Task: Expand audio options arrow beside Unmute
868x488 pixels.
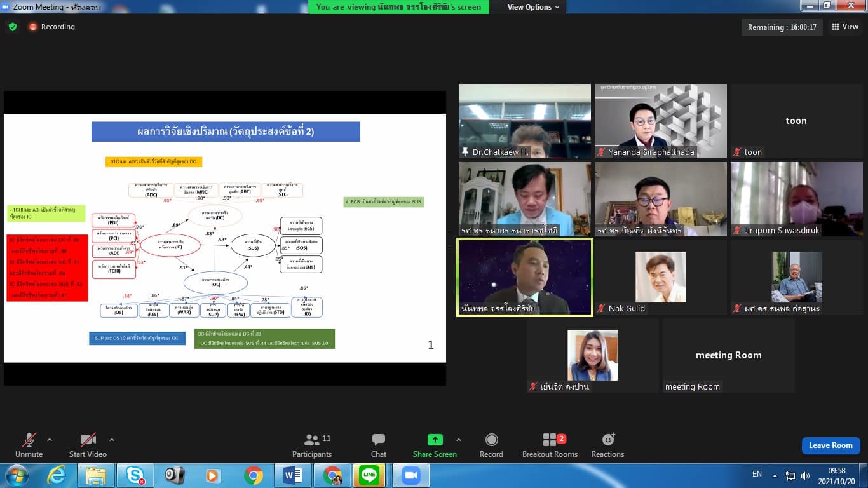Action: pos(50,440)
